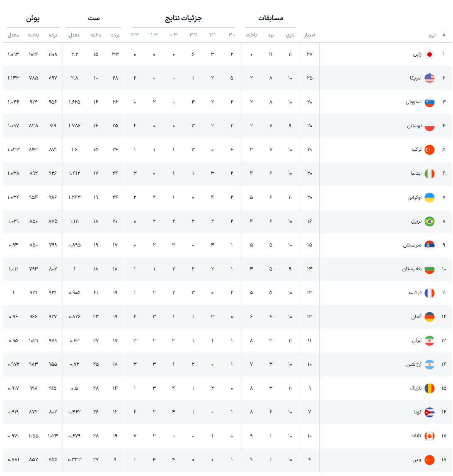Click the Japan flag icon
Screen dimensions: 453x476
(429, 55)
